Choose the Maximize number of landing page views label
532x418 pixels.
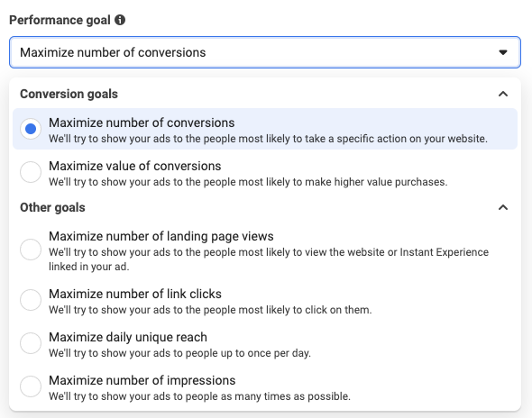[161, 236]
